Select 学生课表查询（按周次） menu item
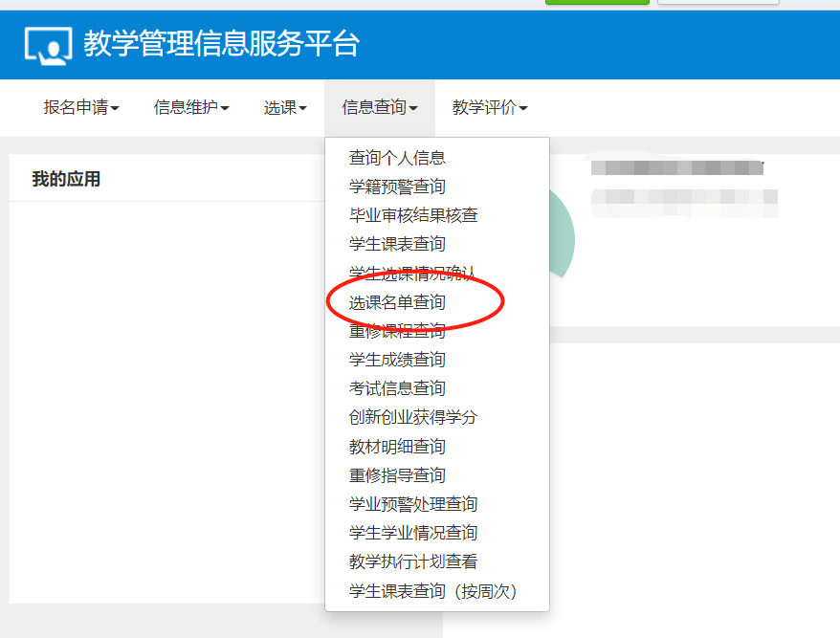Image resolution: width=840 pixels, height=638 pixels. [432, 591]
